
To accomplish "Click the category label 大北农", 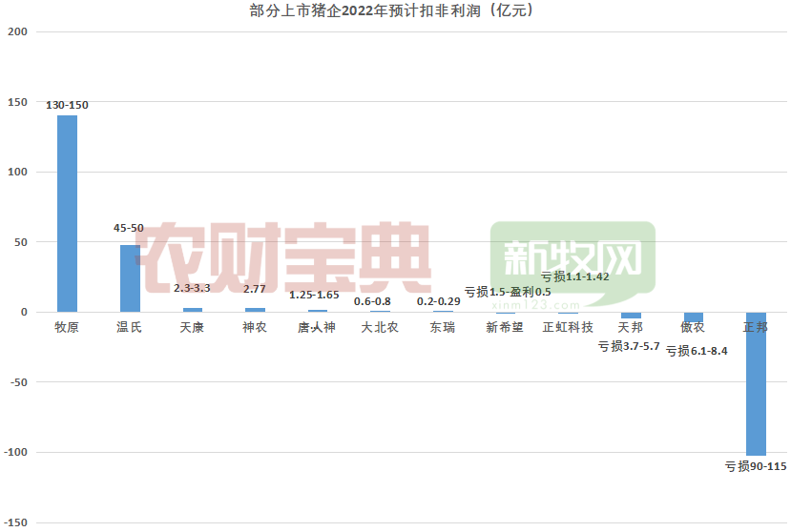I will tap(380, 327).
